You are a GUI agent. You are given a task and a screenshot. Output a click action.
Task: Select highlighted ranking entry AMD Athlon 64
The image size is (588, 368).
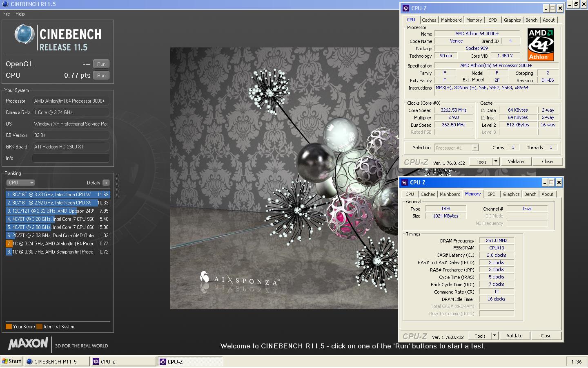coord(58,244)
